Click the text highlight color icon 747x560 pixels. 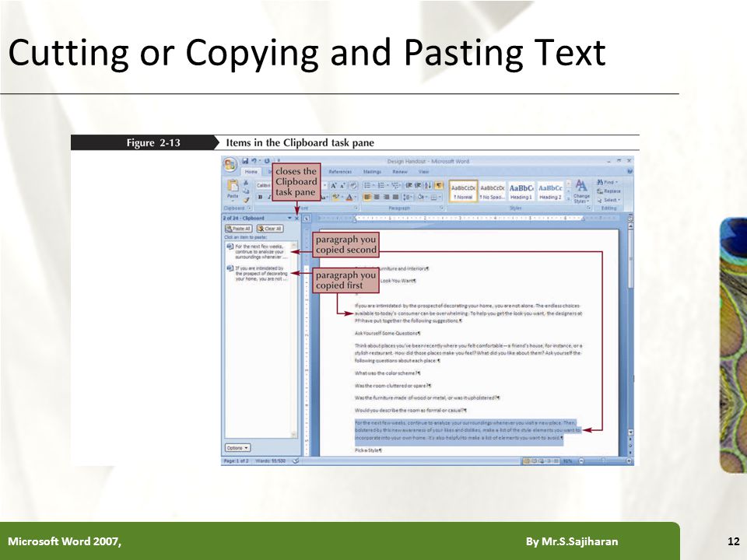[x=336, y=197]
